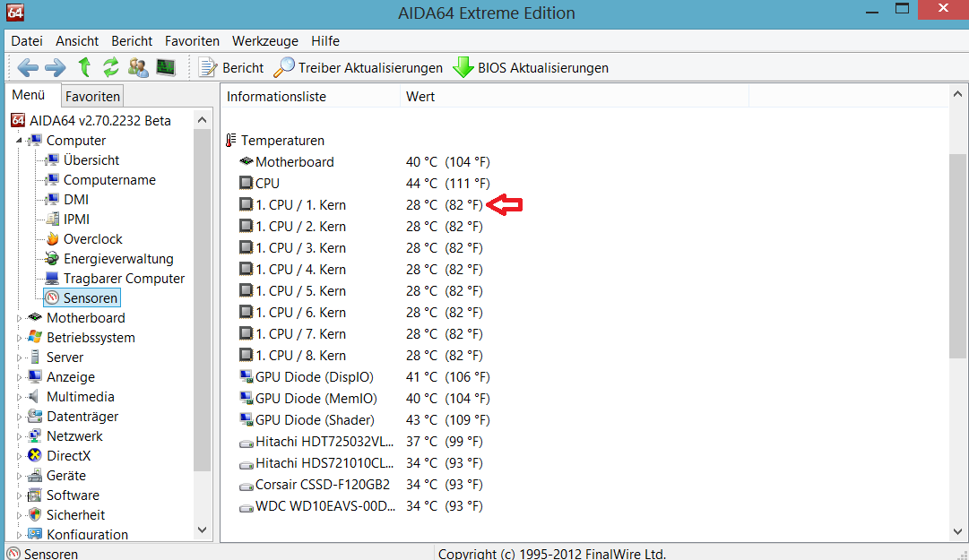This screenshot has height=560, width=969.
Task: Click the Forward navigation arrow
Action: [56, 67]
